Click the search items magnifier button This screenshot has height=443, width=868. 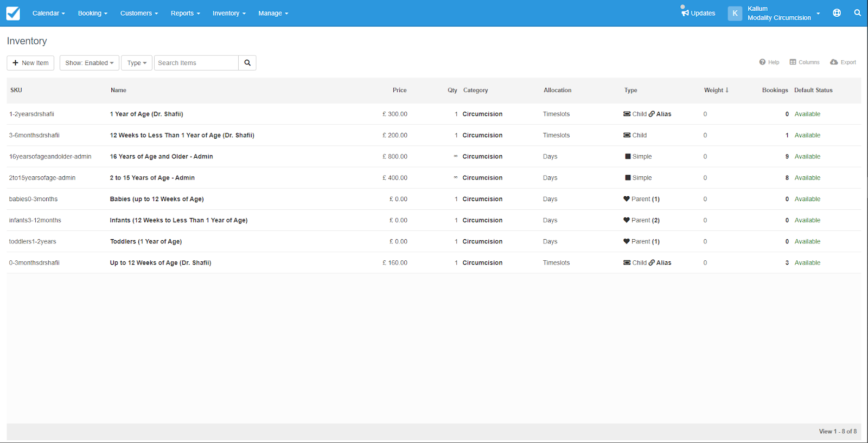[x=247, y=63]
